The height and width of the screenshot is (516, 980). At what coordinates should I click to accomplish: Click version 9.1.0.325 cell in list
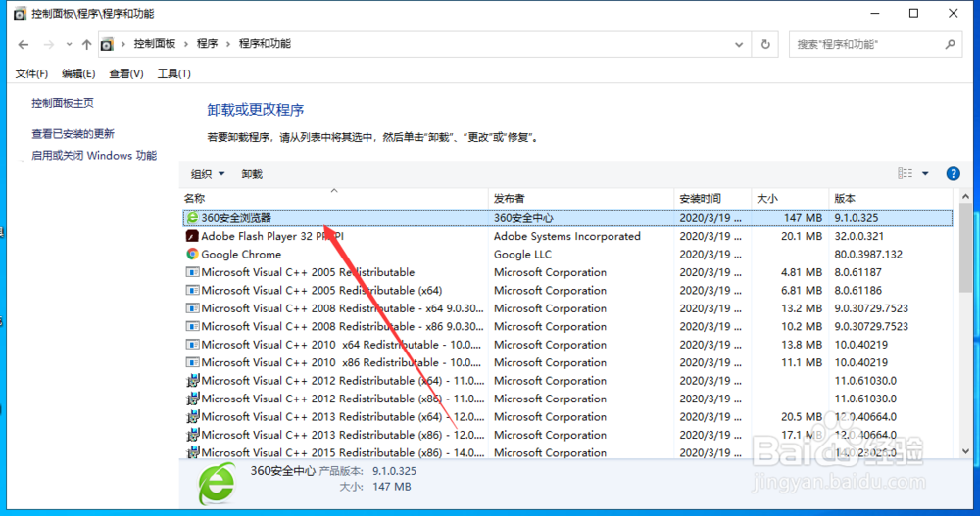(x=857, y=218)
